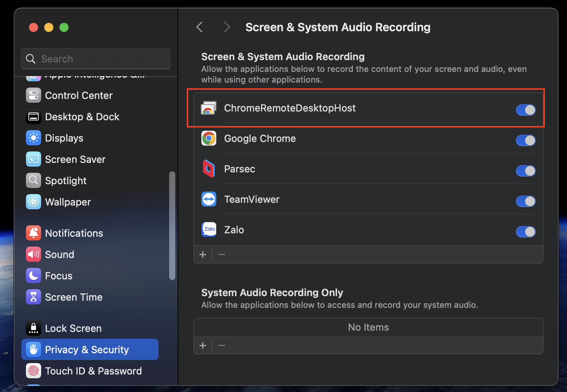Screen dimensions: 567x392
Task: Click the Desktop & Dock icon
Action: pos(34,117)
